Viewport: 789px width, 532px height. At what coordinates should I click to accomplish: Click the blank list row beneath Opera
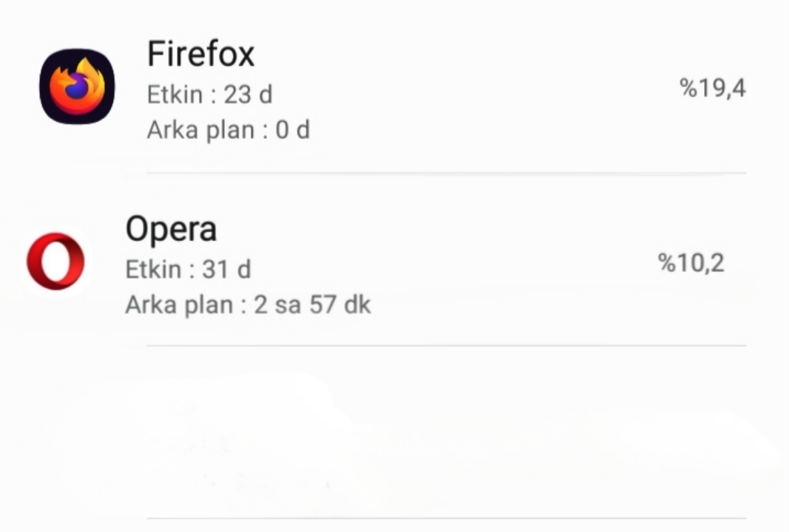[x=445, y=432]
